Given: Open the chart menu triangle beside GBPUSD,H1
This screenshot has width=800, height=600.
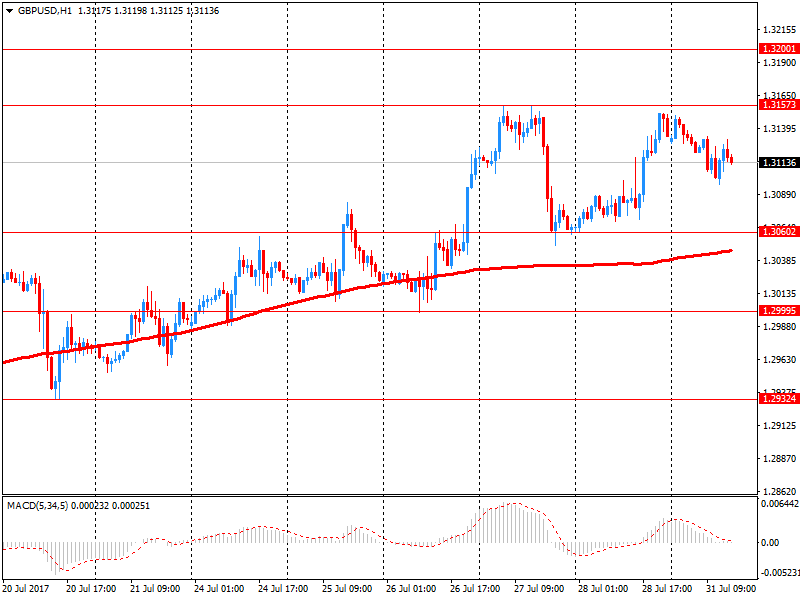Looking at the screenshot, I should (9, 11).
